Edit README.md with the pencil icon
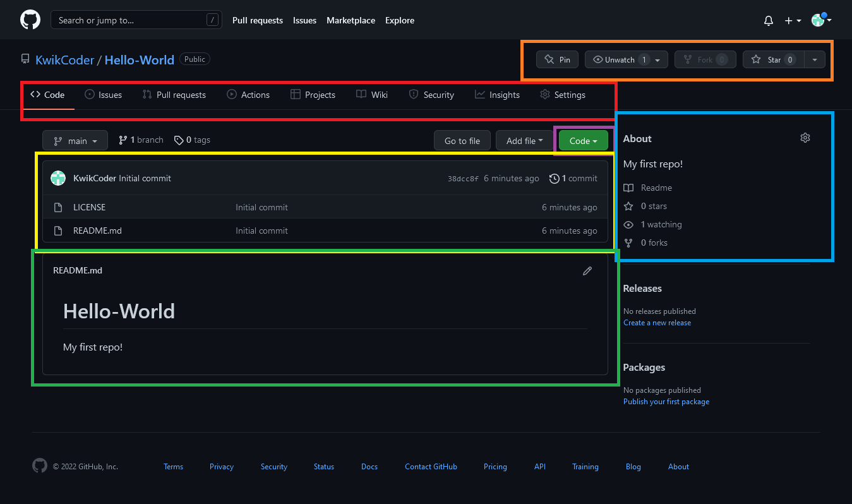Image resolution: width=852 pixels, height=504 pixels. pos(587,271)
